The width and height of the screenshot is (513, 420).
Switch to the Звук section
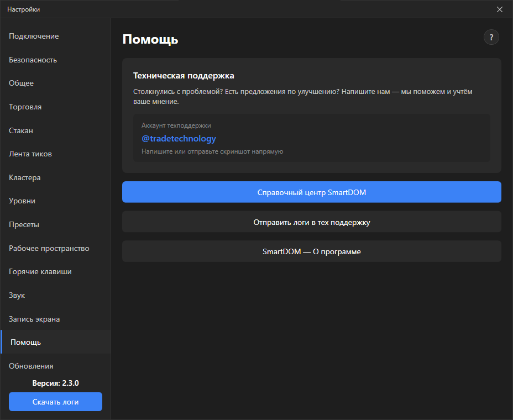point(56,295)
